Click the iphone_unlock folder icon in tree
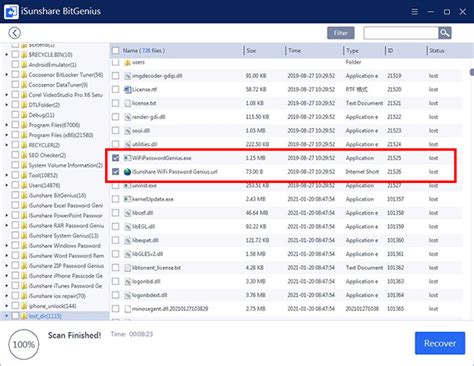The image size is (474, 366). (24, 306)
